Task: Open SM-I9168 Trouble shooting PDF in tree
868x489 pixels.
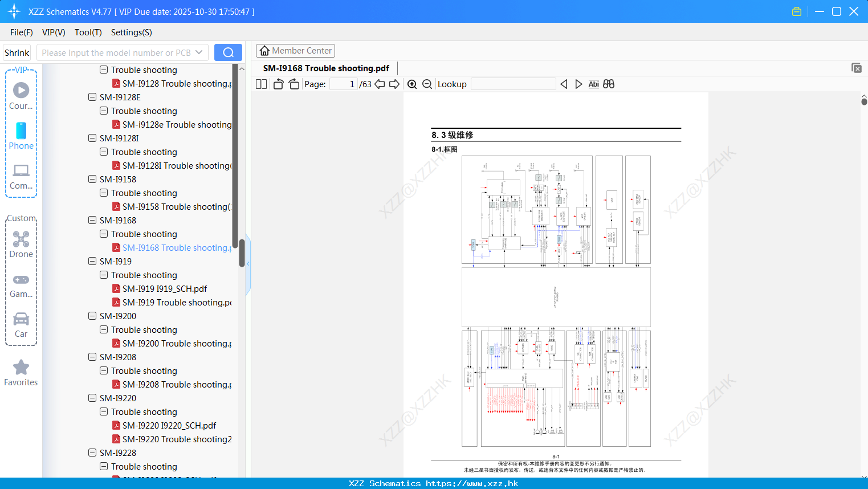Action: pos(172,248)
